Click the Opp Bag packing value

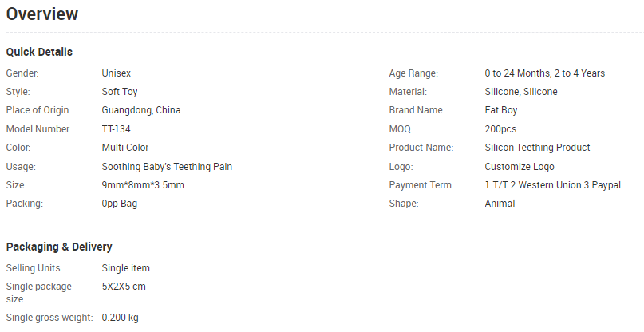coord(120,204)
